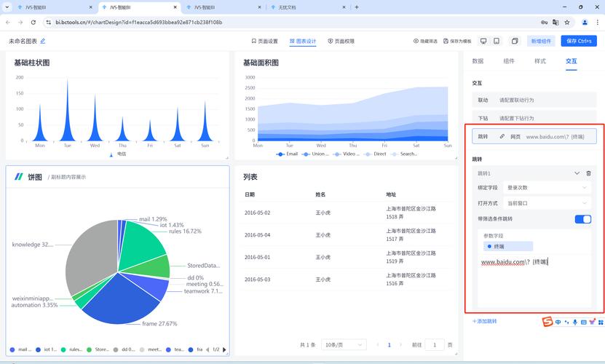Screen dimensions: 605x364
Task: Click the Sogou input method S icon
Action: click(547, 322)
